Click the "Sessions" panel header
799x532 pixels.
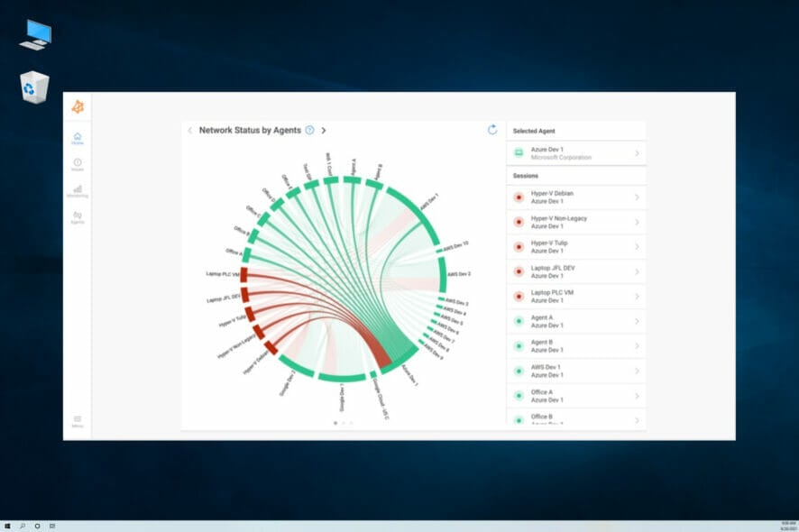(526, 176)
